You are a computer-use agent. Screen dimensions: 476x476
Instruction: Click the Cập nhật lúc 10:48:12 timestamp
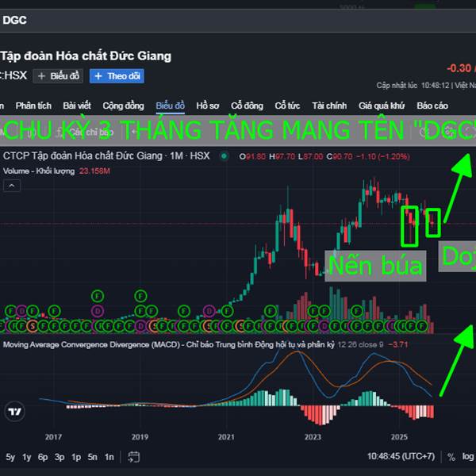[x=413, y=86]
